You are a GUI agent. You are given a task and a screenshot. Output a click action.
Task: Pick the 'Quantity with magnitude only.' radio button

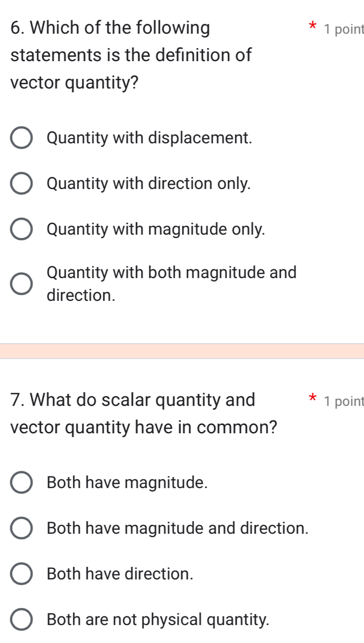pos(21,230)
